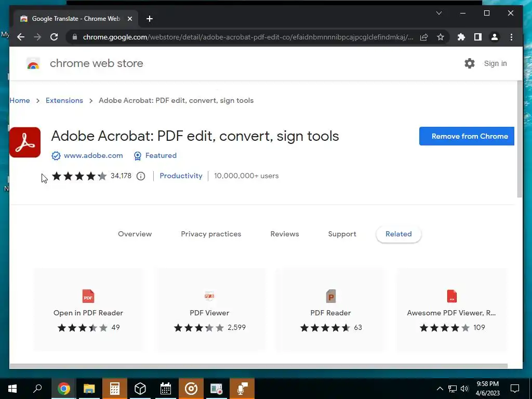
Task: Switch to the Support tab
Action: pyautogui.click(x=342, y=234)
